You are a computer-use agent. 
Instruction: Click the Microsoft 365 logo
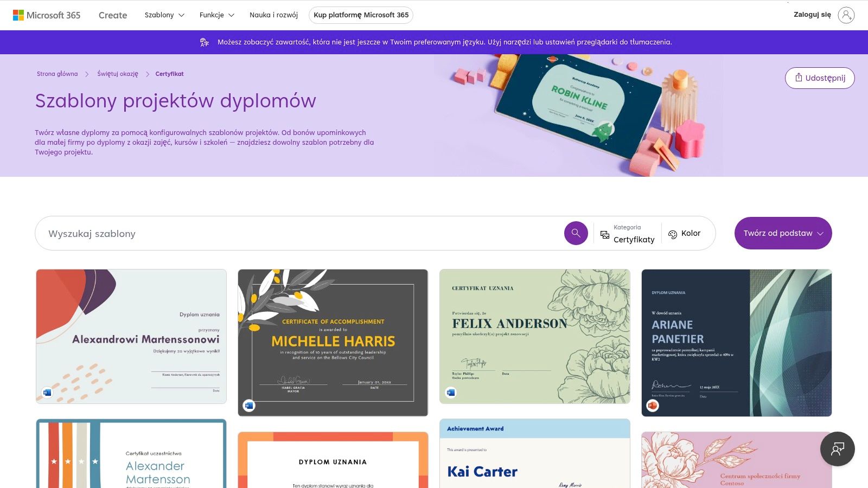coord(47,15)
